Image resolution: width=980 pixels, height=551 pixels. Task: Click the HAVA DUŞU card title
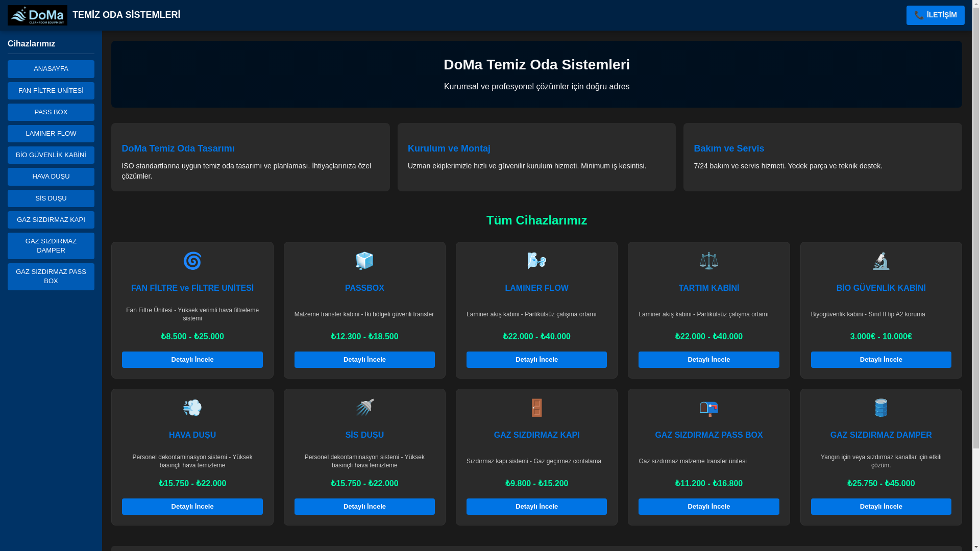(192, 435)
